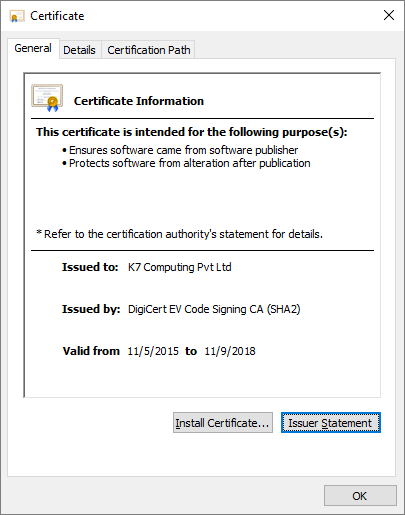The image size is (405, 515).
Task: Open the Certification Path tab
Action: (149, 50)
